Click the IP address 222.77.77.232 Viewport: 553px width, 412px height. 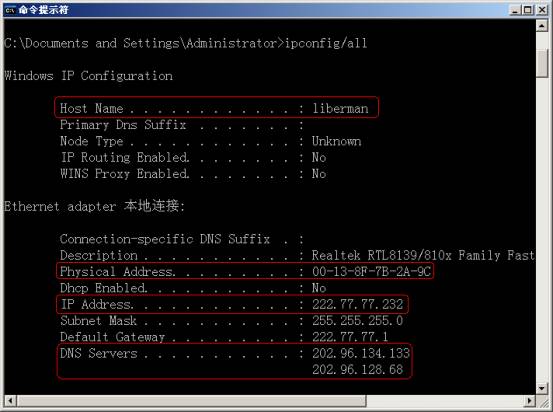357,304
